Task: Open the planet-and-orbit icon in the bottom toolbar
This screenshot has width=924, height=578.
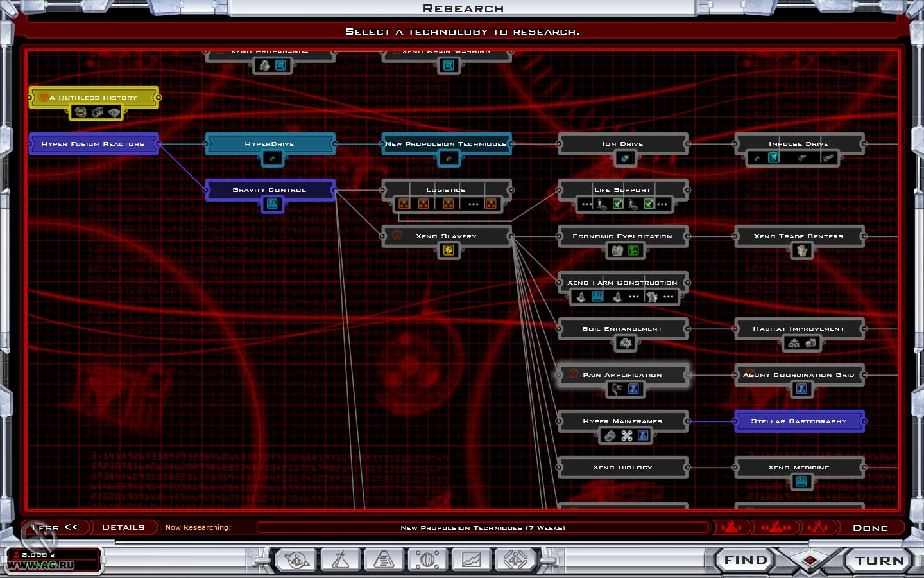Action: (297, 560)
